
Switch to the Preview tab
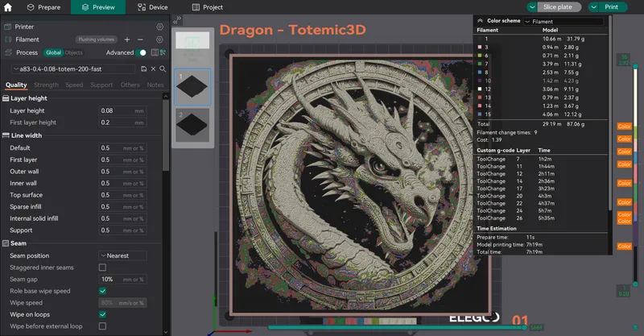pos(98,7)
